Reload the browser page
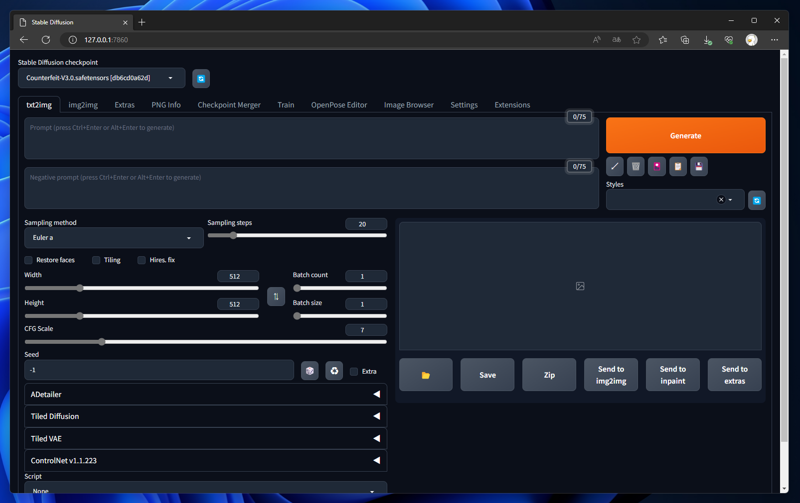The width and height of the screenshot is (800, 503). tap(46, 40)
